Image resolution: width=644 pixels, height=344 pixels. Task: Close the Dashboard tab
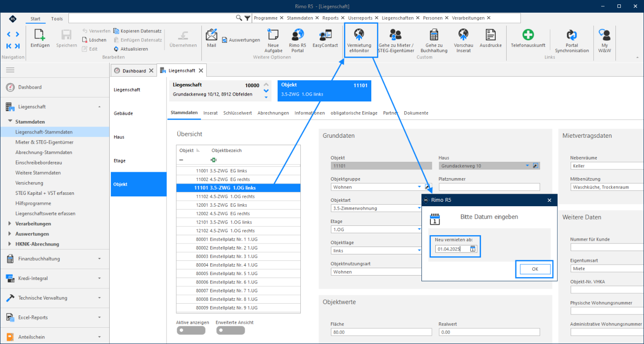(x=151, y=70)
